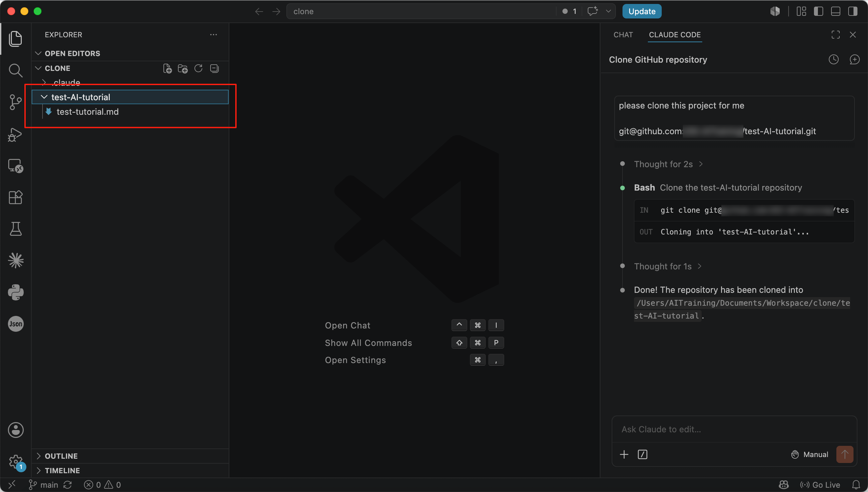
Task: Open the Bash clone command block
Action: 744,221
